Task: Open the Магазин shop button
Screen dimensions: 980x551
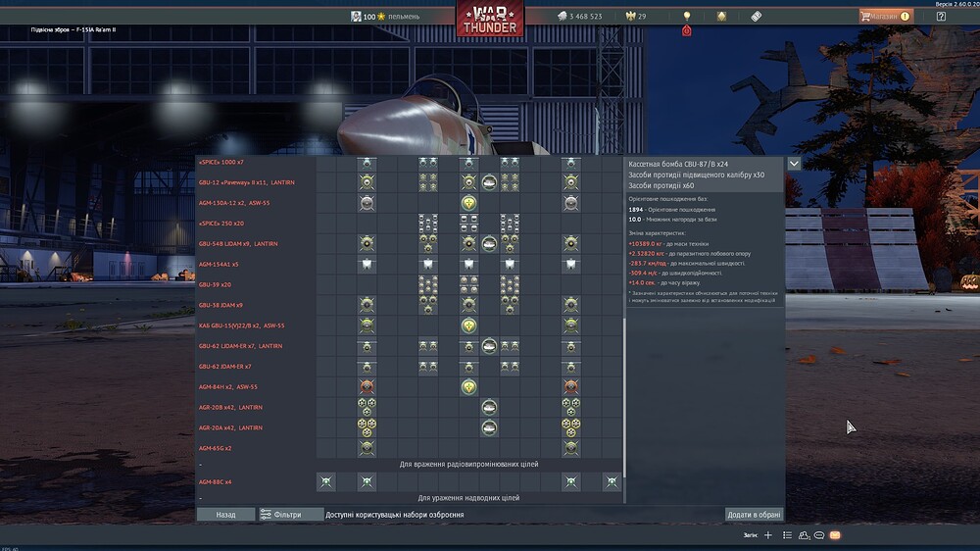Action: [886, 17]
